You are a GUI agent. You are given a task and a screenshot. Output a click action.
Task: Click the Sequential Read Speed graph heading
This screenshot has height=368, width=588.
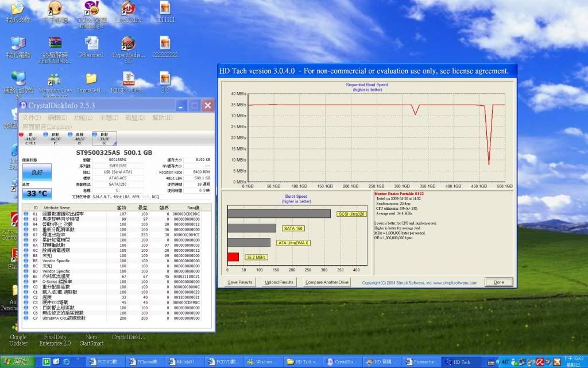pyautogui.click(x=367, y=85)
